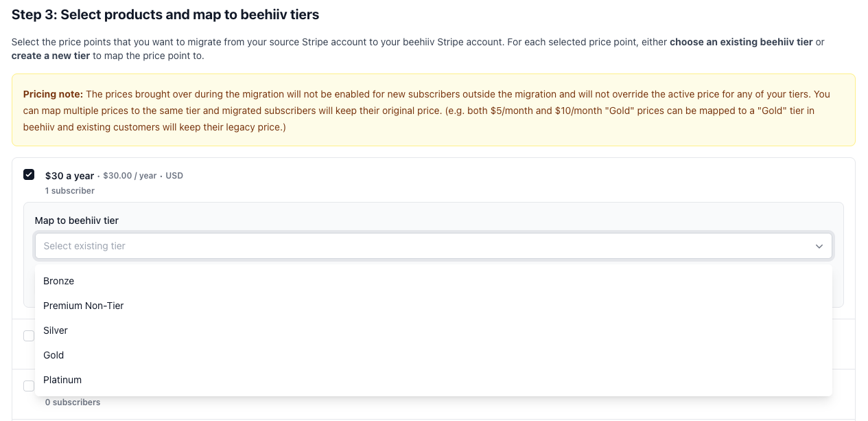
Task: Select the Premium Non-Tier option
Action: (84, 306)
